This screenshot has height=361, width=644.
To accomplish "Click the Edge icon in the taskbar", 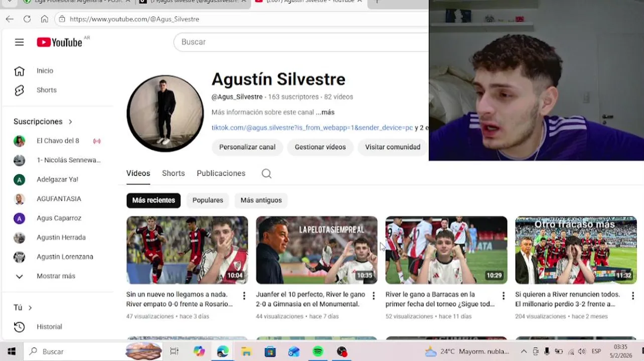I will (x=223, y=351).
